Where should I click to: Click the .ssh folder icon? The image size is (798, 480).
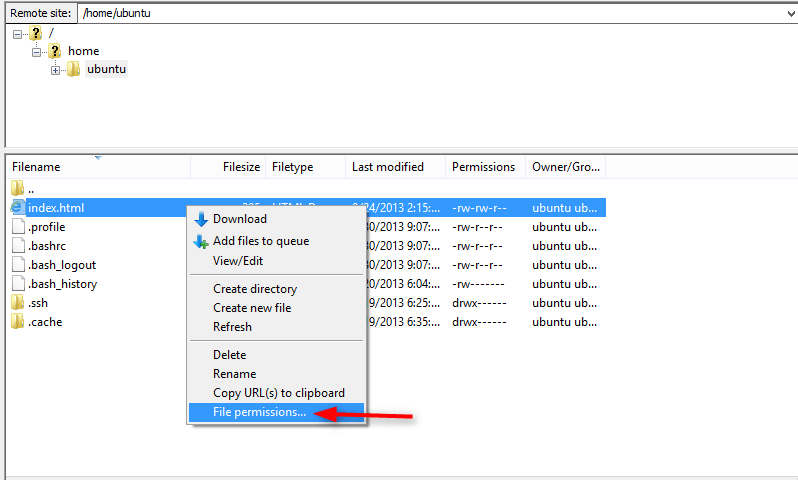coord(18,303)
